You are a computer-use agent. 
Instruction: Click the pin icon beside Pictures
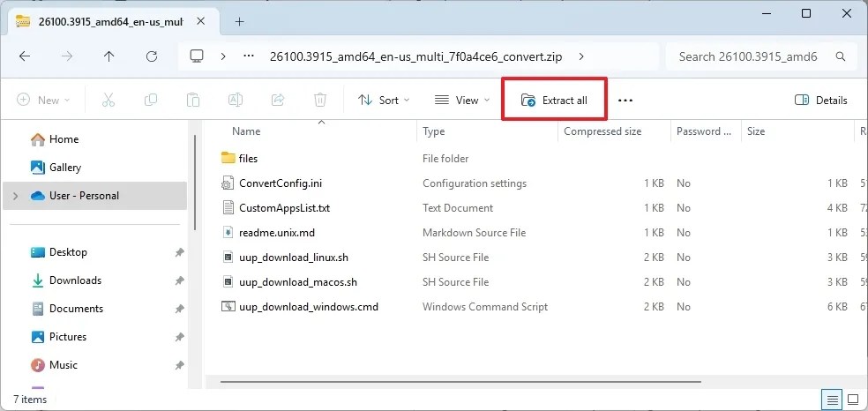pyautogui.click(x=179, y=337)
